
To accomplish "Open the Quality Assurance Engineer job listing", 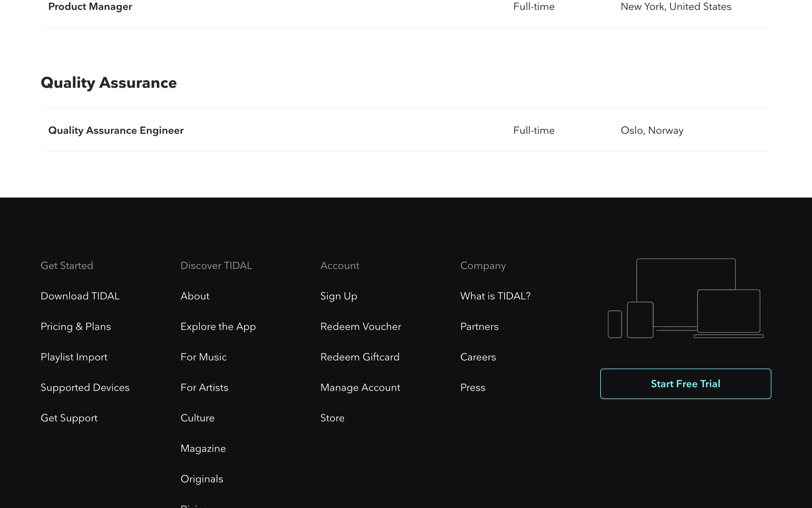I will pos(116,130).
